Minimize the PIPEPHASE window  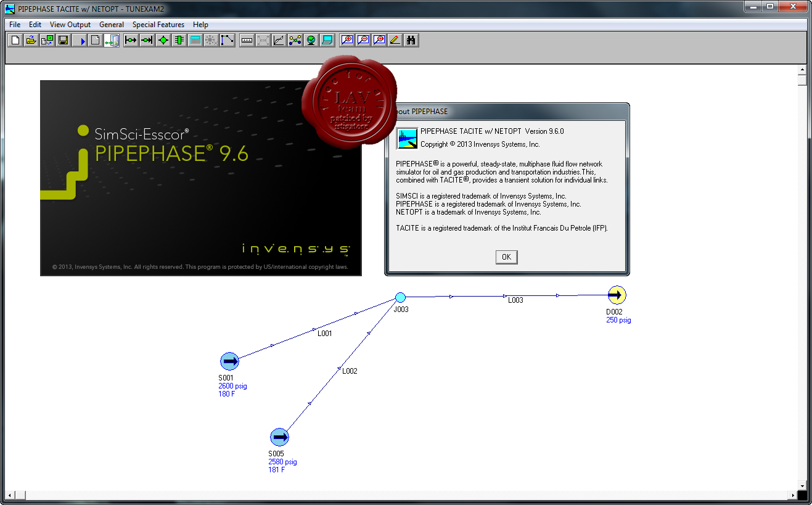[753, 7]
